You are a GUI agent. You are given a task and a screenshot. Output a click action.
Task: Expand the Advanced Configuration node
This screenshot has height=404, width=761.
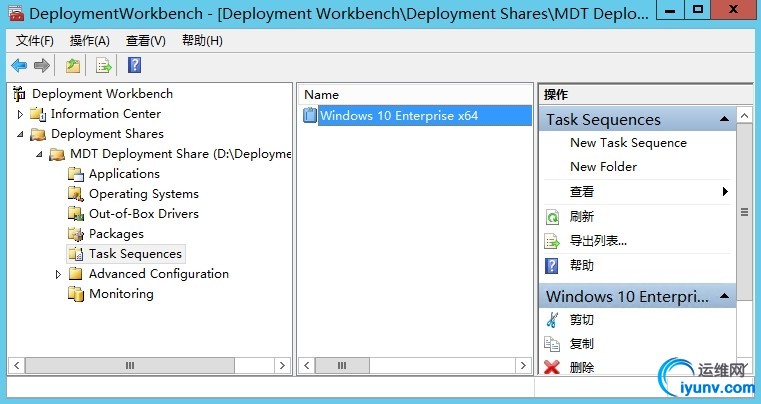(58, 274)
